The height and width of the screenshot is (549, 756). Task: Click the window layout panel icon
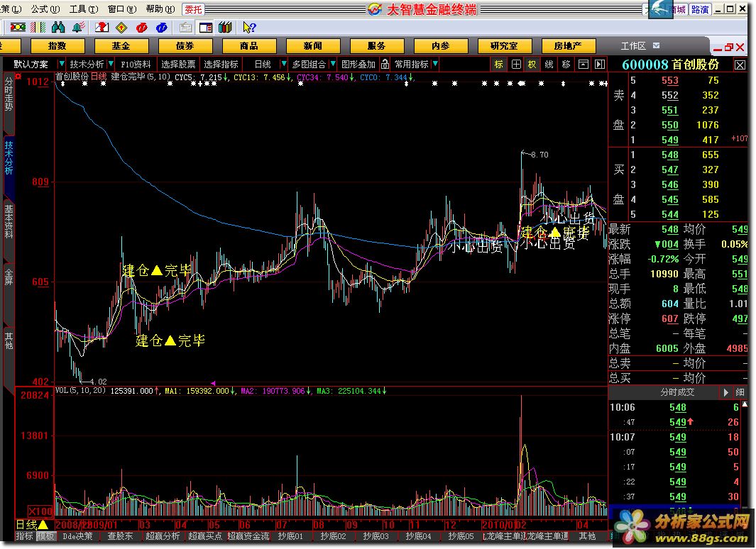pyautogui.click(x=205, y=28)
